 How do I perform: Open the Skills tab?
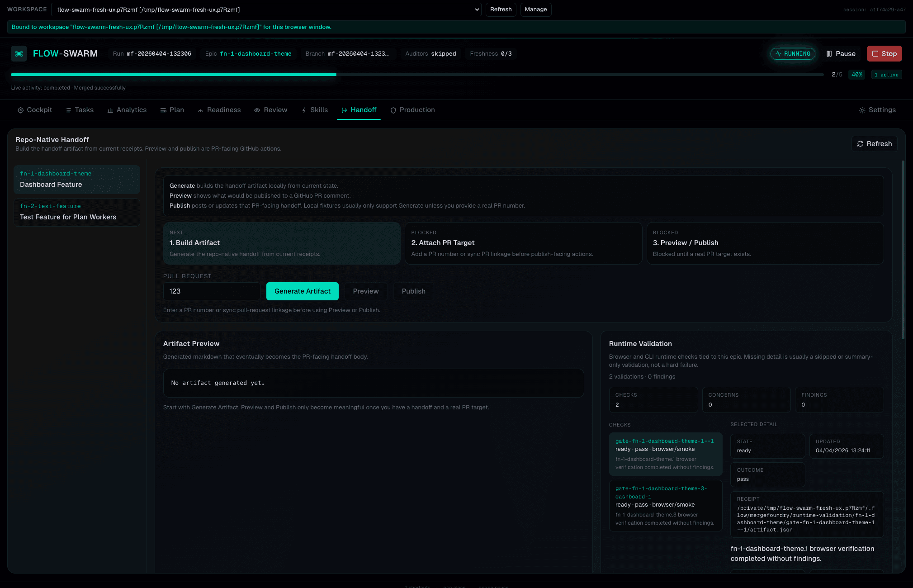coord(314,110)
